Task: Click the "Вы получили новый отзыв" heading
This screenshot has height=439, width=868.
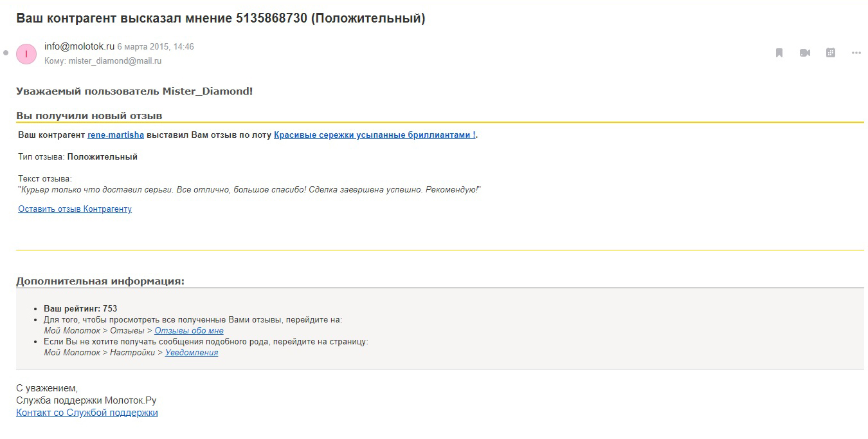Action: 89,116
